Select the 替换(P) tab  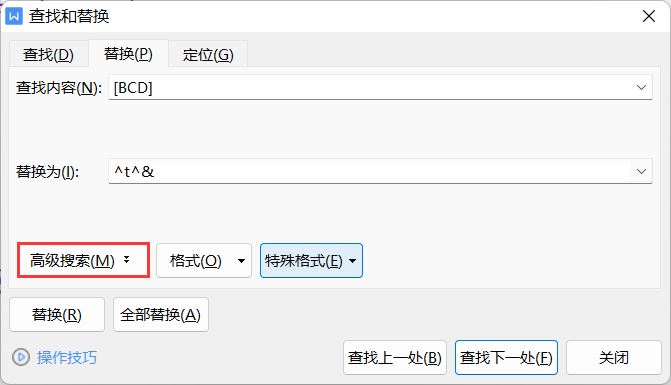pos(128,54)
